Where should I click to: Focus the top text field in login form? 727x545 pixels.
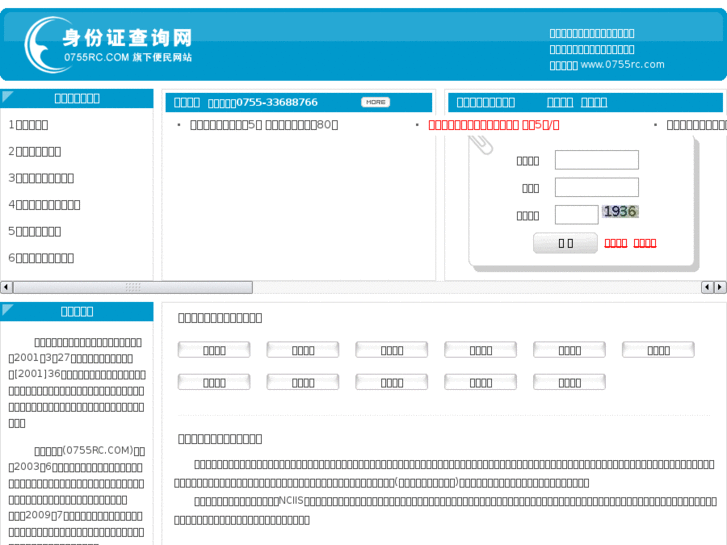(x=597, y=160)
